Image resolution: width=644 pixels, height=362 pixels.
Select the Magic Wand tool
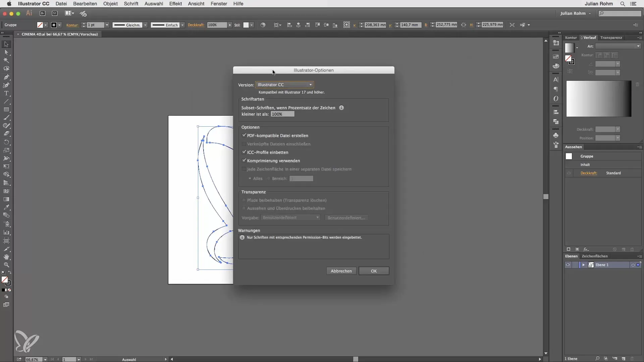click(6, 61)
